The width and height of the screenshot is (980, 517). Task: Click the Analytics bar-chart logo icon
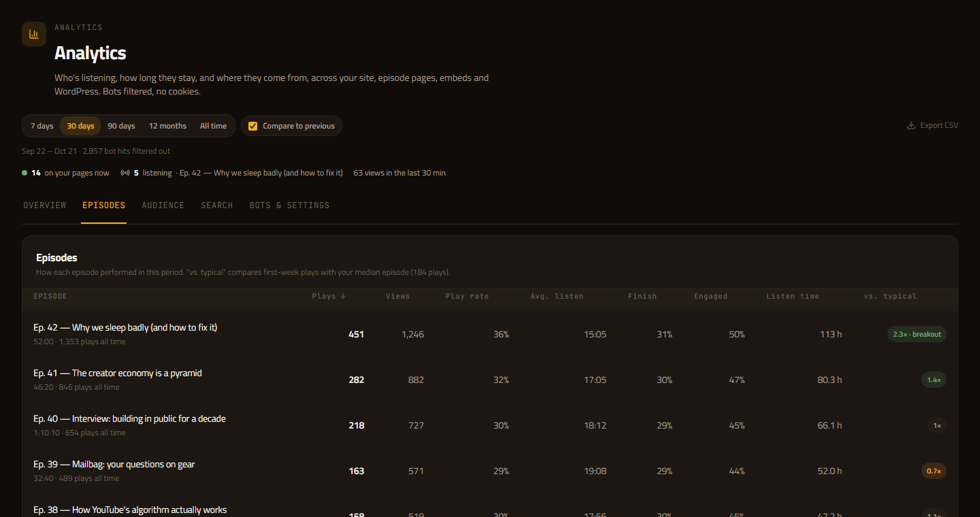(x=34, y=34)
